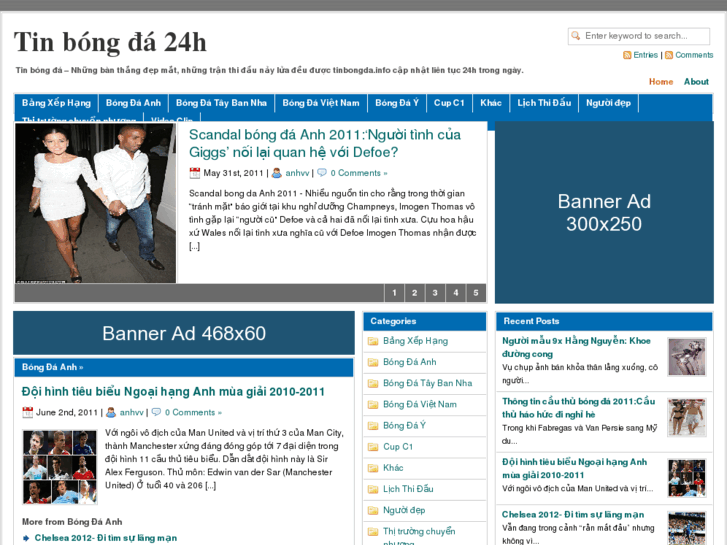Open Người đẹp navigation item
Viewport: 727px width, 545px height.
[x=608, y=103]
